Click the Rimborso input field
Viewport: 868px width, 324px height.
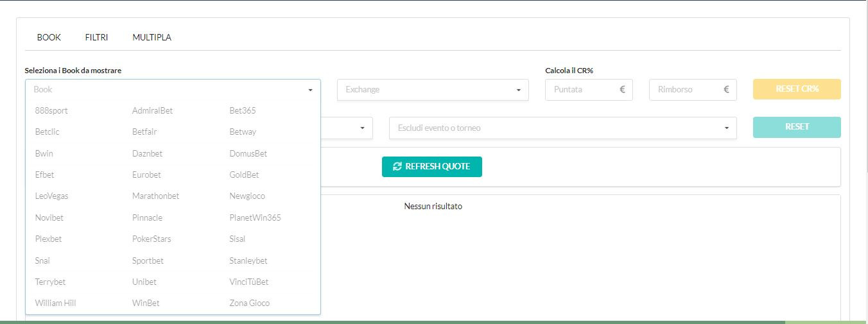(693, 90)
